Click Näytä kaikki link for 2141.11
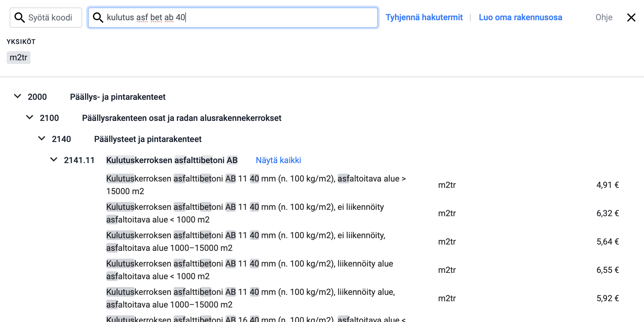Viewport: 644px width, 322px height. click(x=278, y=160)
